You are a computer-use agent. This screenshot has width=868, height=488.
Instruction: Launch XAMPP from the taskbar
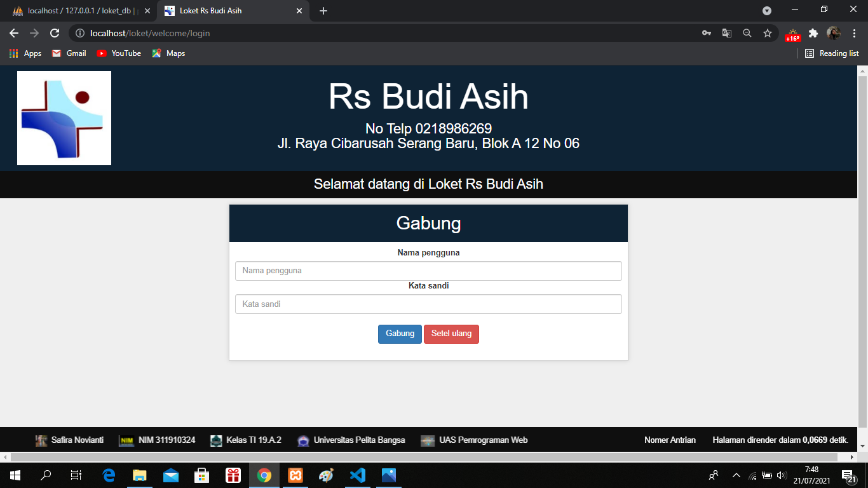pos(295,475)
